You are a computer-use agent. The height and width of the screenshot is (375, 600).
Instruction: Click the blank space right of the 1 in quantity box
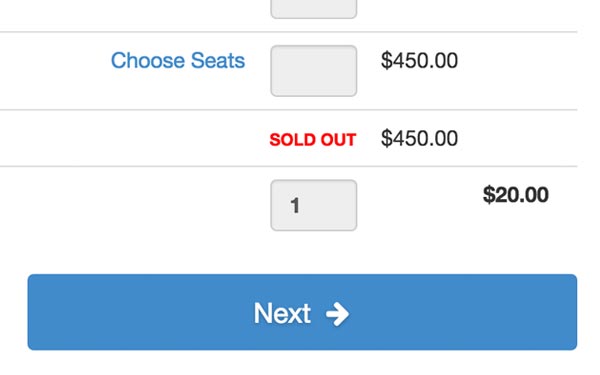329,205
